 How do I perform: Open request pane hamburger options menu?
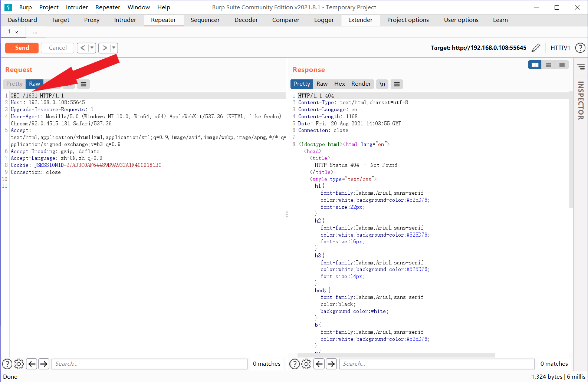pos(83,84)
